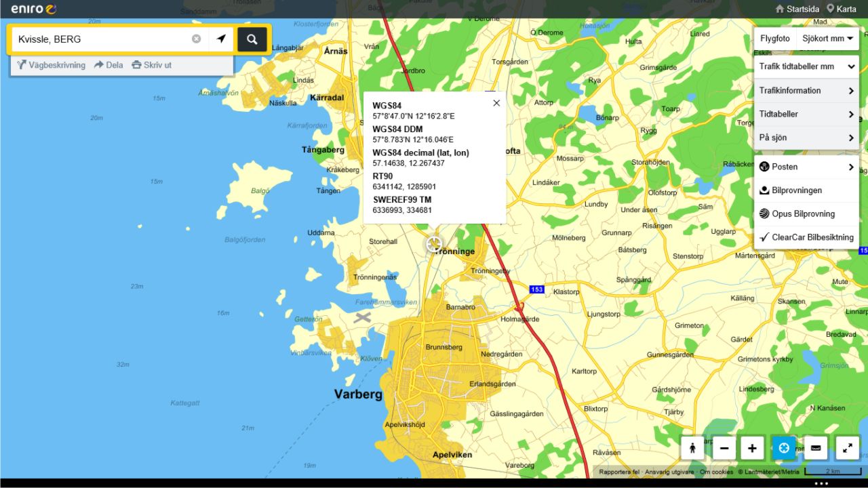Viewport: 868px width, 488px height.
Task: Switch to Flygfoto aerial view
Action: (x=774, y=39)
